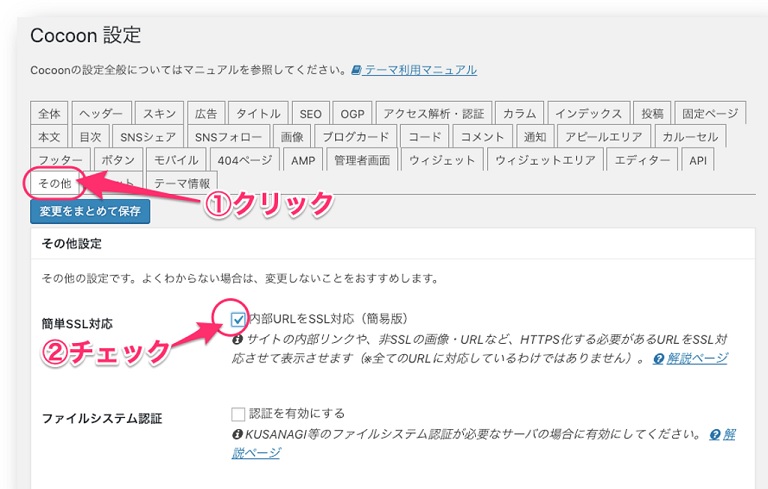The height and width of the screenshot is (489, 768).
Task: Click the info icon under 内部URLをSSL対応
Action: point(238,340)
